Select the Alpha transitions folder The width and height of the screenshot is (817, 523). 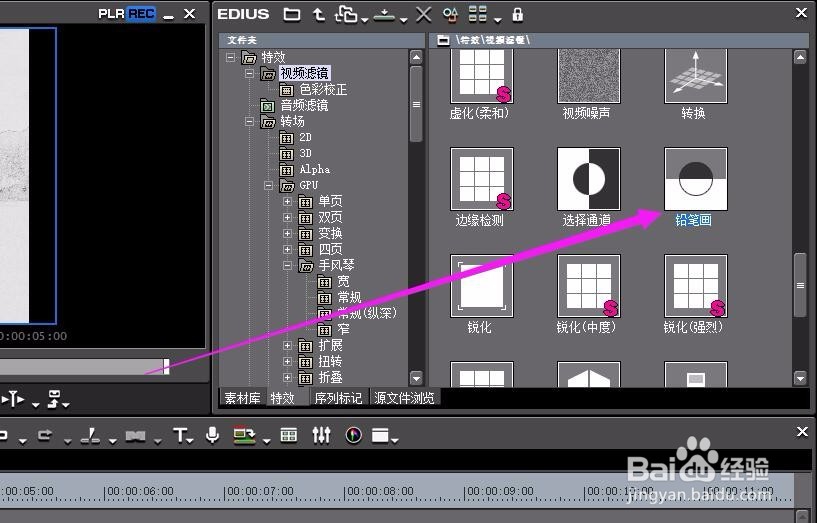[x=314, y=169]
